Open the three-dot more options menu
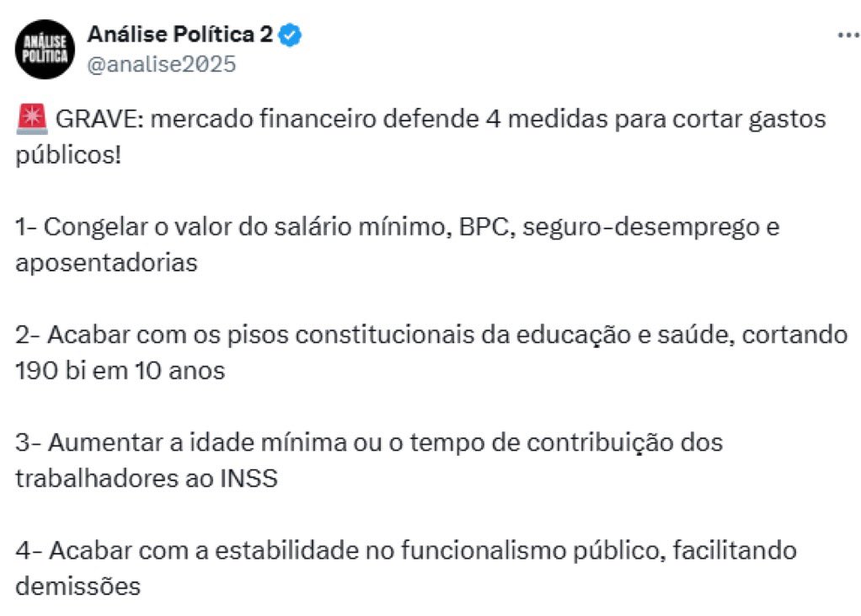The width and height of the screenshot is (861, 616). (x=848, y=35)
